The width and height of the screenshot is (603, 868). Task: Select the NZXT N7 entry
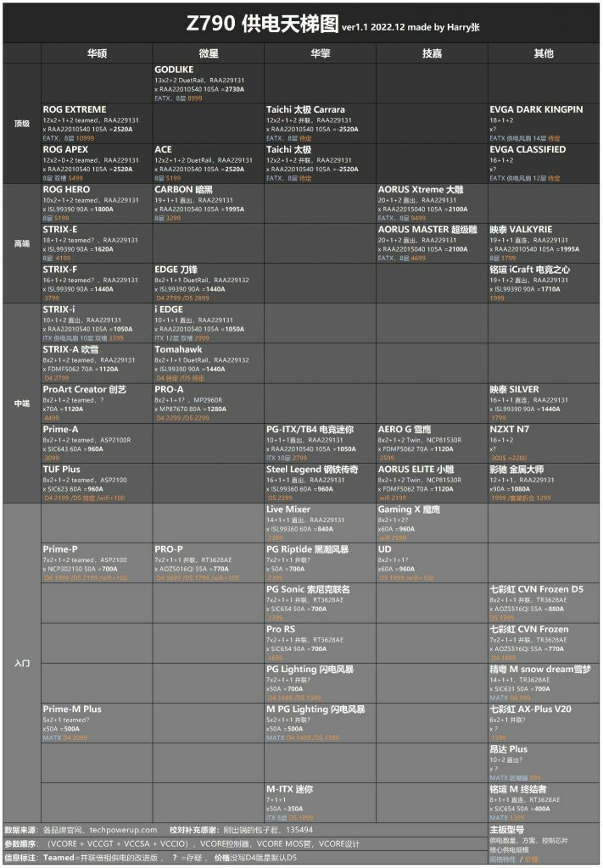509,430
